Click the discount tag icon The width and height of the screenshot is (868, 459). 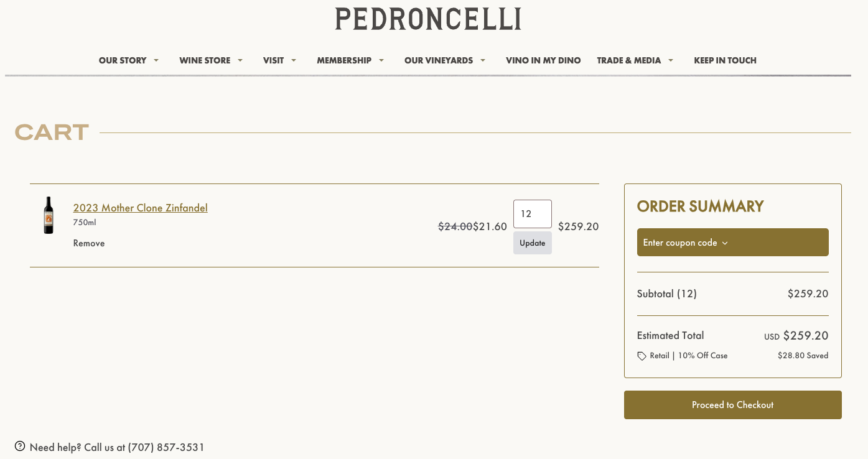[x=642, y=356]
